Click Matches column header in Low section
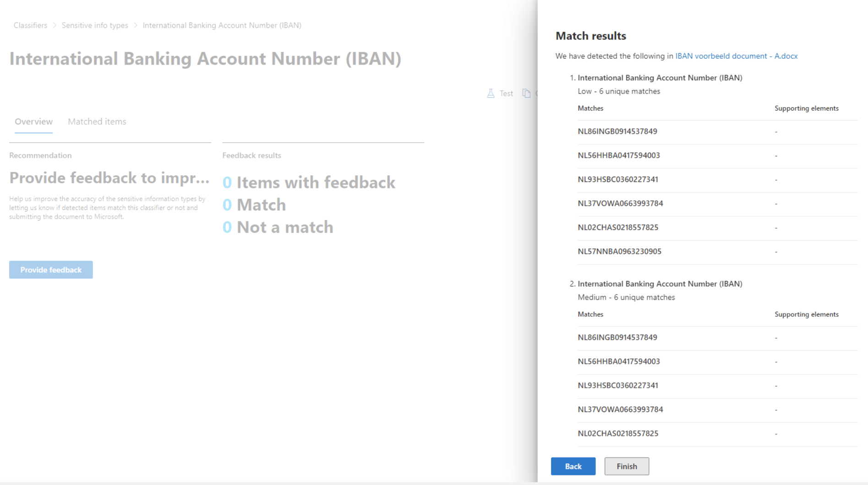The height and width of the screenshot is (485, 868). 590,109
